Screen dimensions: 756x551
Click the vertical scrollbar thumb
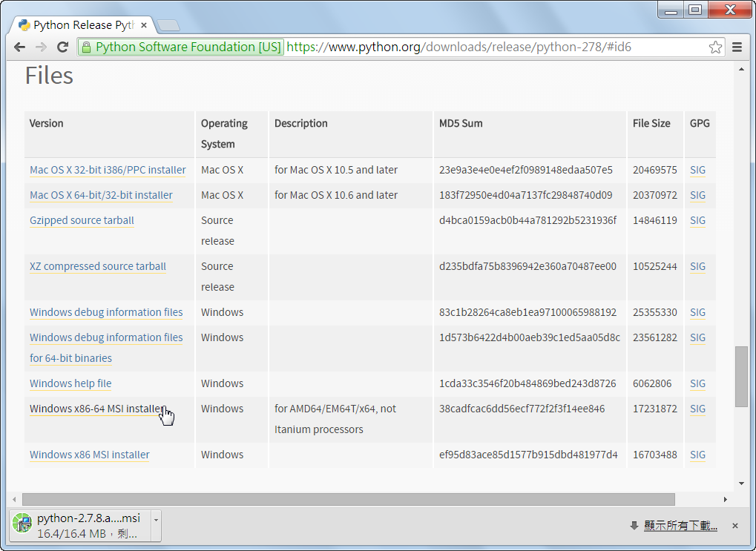point(741,377)
